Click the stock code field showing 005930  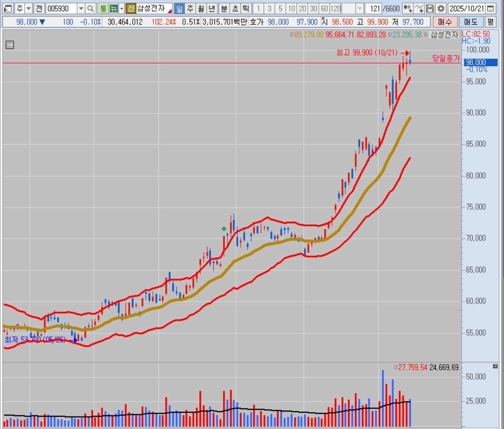click(61, 8)
